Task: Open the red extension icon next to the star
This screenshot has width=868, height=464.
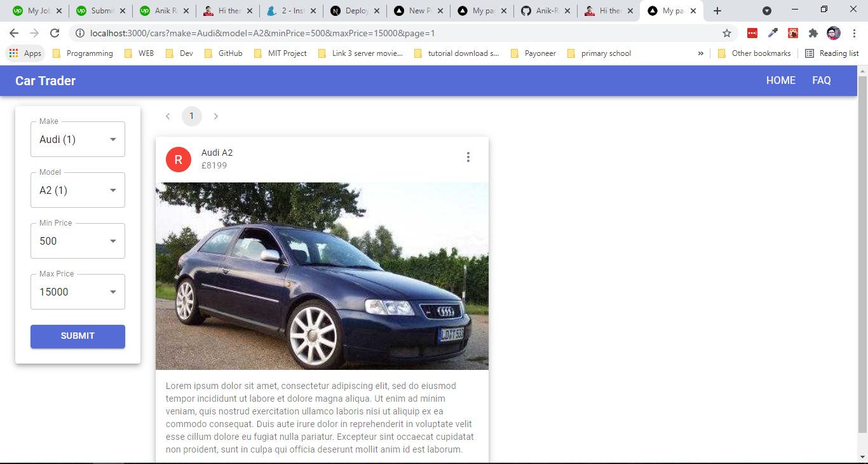Action: (x=752, y=33)
